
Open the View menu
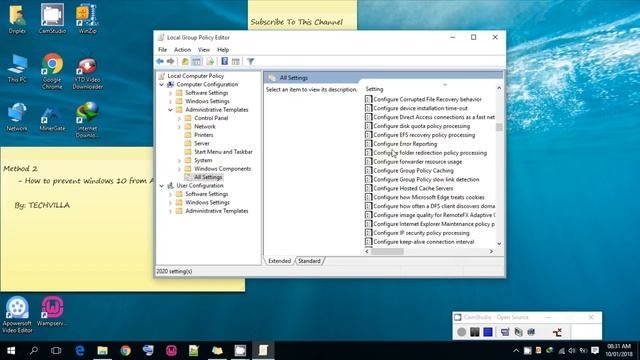click(204, 49)
